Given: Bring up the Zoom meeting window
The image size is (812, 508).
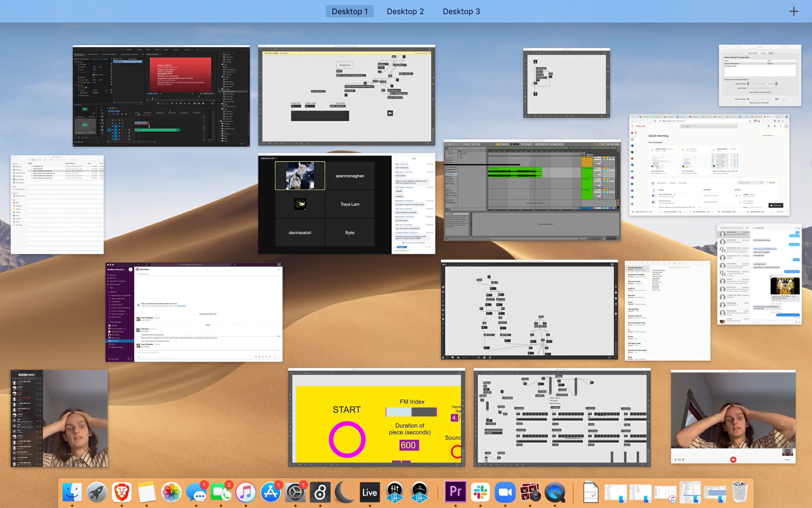Looking at the screenshot, I should pos(346,204).
